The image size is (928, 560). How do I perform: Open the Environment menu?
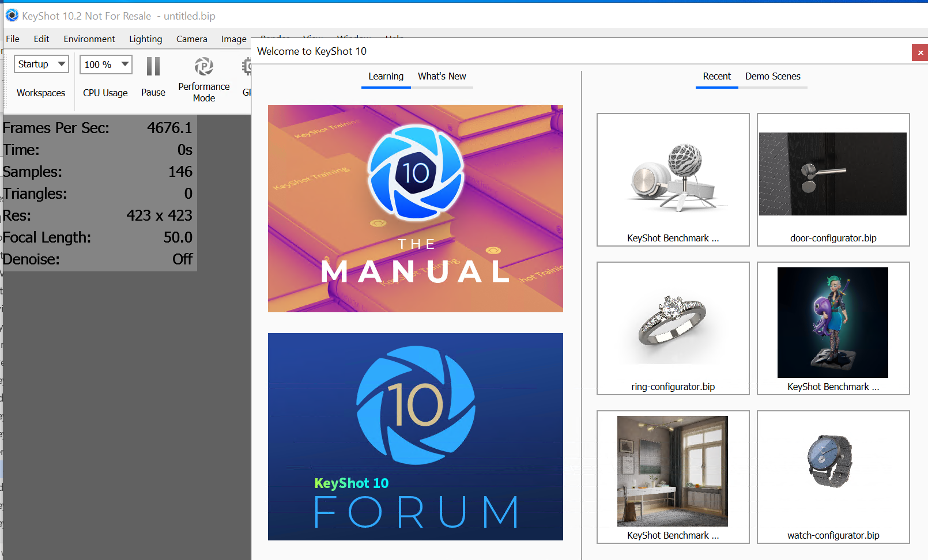[89, 39]
